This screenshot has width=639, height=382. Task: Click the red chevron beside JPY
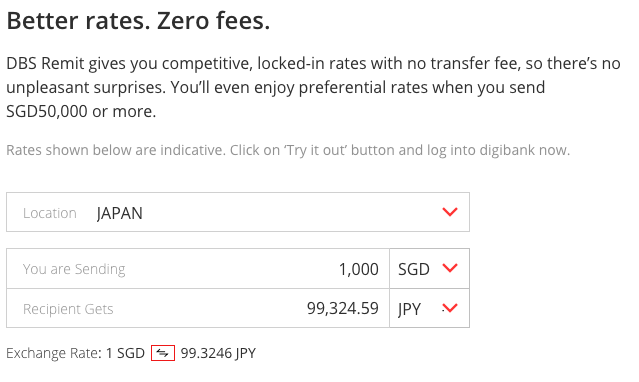[450, 308]
